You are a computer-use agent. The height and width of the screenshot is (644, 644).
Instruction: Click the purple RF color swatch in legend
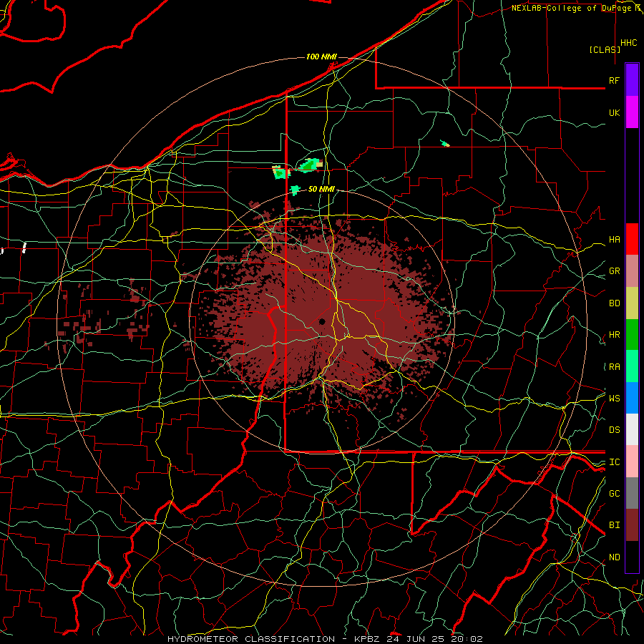pyautogui.click(x=632, y=80)
